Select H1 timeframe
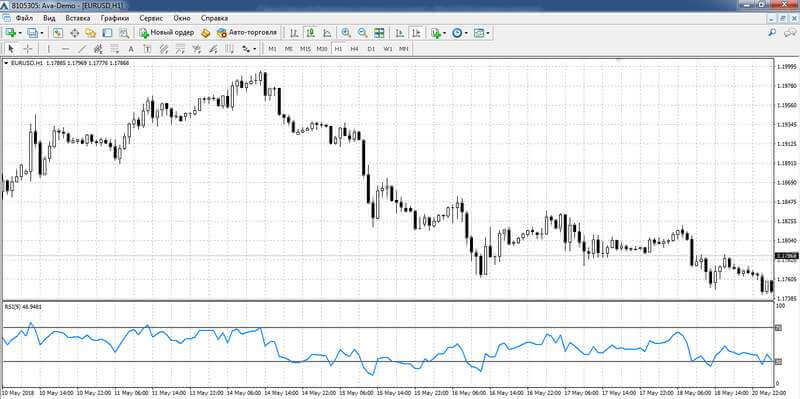Screen dimensions: 800x399 [x=338, y=49]
